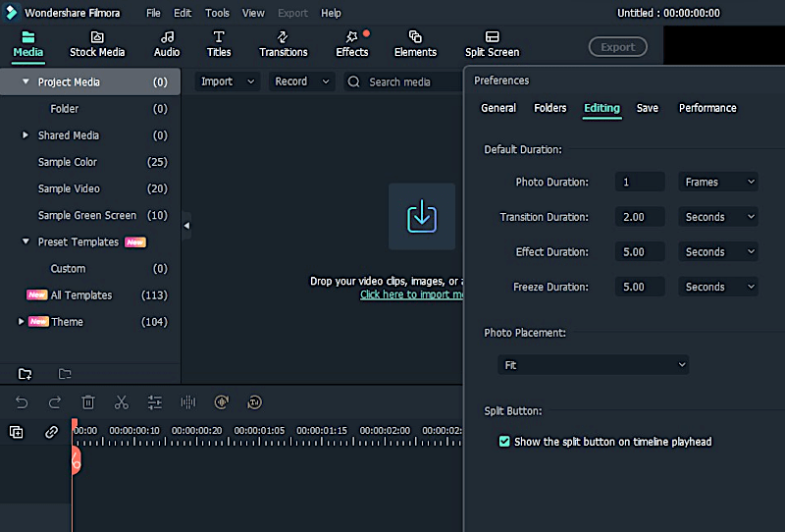Click the search magnifier icon
This screenshot has height=532, width=785.
pyautogui.click(x=353, y=81)
